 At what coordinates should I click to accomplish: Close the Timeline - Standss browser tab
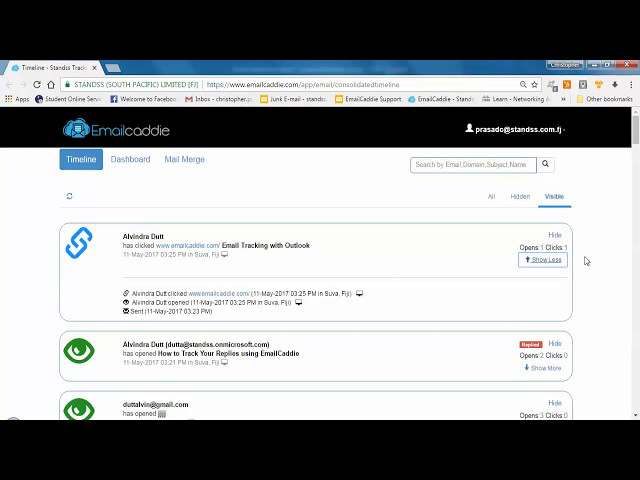(94, 68)
